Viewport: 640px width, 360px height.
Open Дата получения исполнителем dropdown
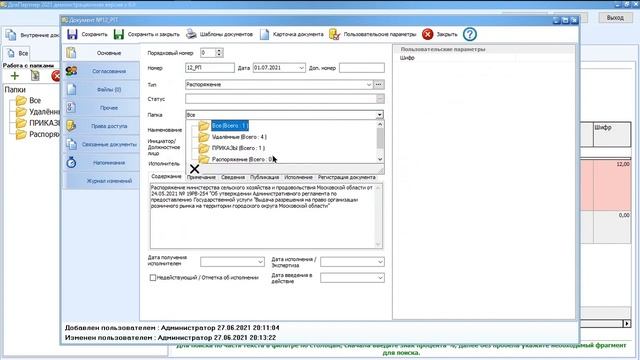(260, 262)
